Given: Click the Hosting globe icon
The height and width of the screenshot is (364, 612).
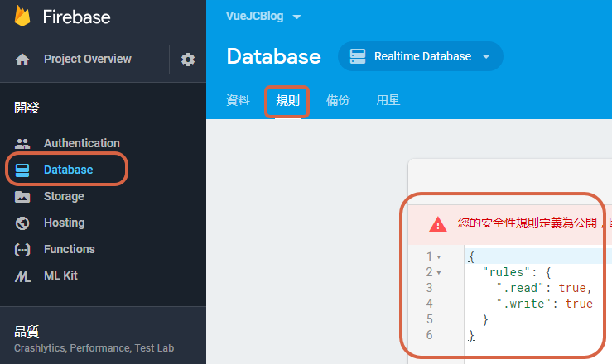Looking at the screenshot, I should click(x=22, y=223).
